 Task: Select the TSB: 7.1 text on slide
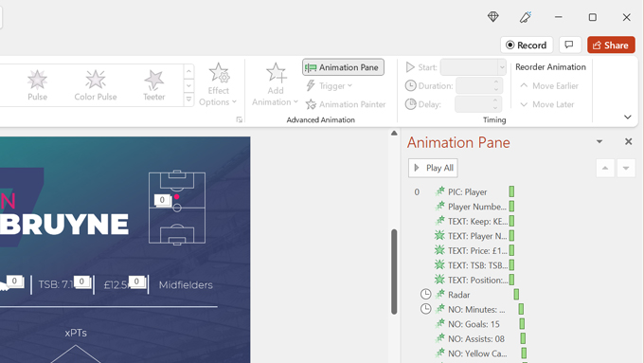(56, 284)
